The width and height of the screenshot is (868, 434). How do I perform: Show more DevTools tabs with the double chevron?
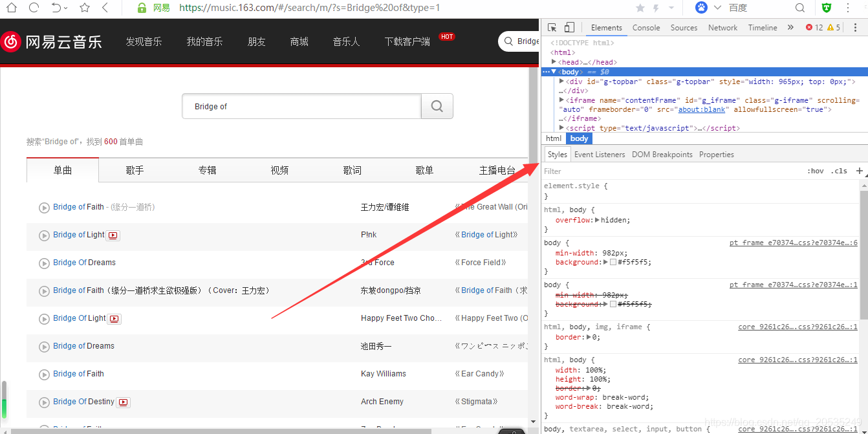tap(790, 27)
